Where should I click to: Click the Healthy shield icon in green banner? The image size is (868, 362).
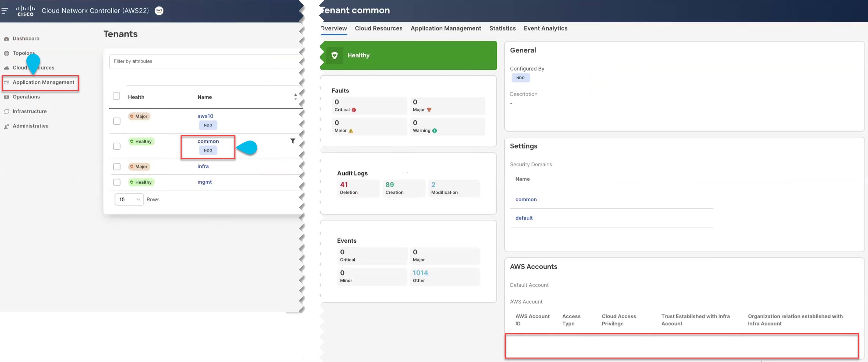pos(334,55)
